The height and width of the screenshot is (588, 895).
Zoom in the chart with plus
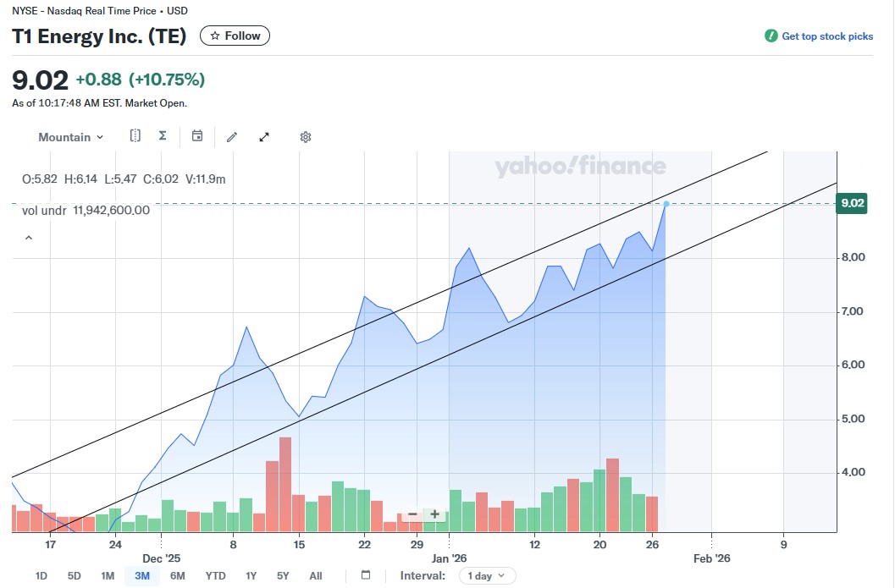[434, 514]
